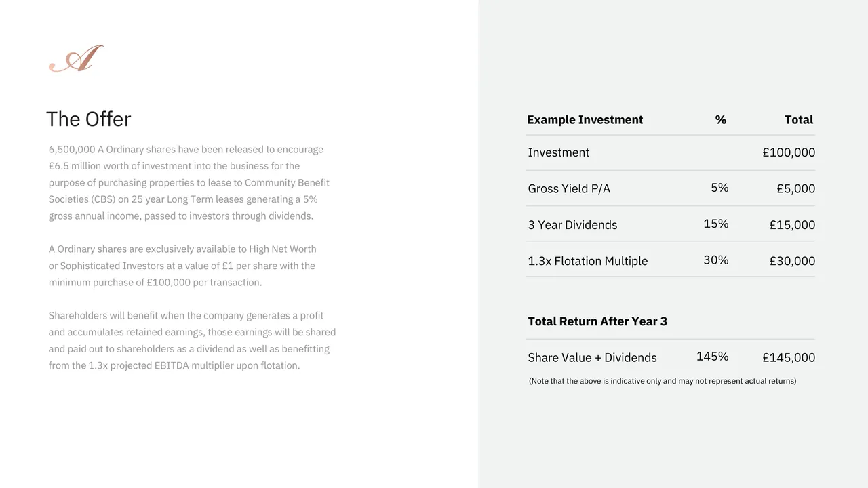Image resolution: width=868 pixels, height=488 pixels.
Task: Click the £145,000 total return amount
Action: (x=788, y=358)
